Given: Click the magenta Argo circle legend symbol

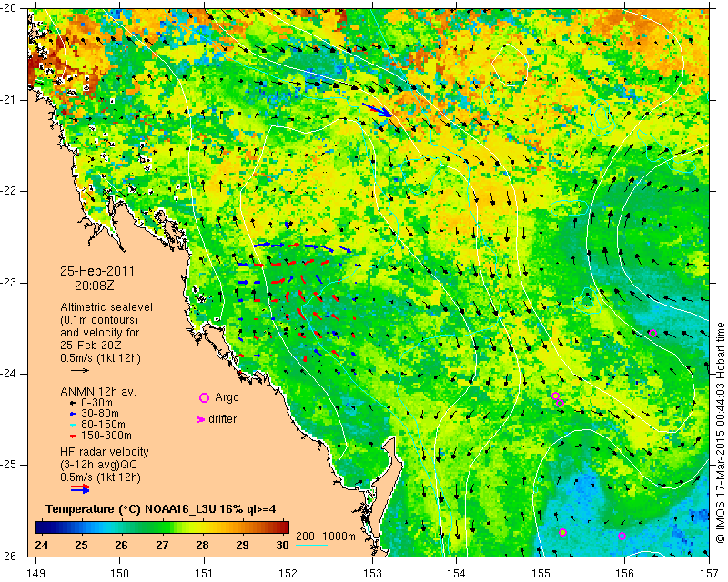Looking at the screenshot, I should click(x=204, y=397).
